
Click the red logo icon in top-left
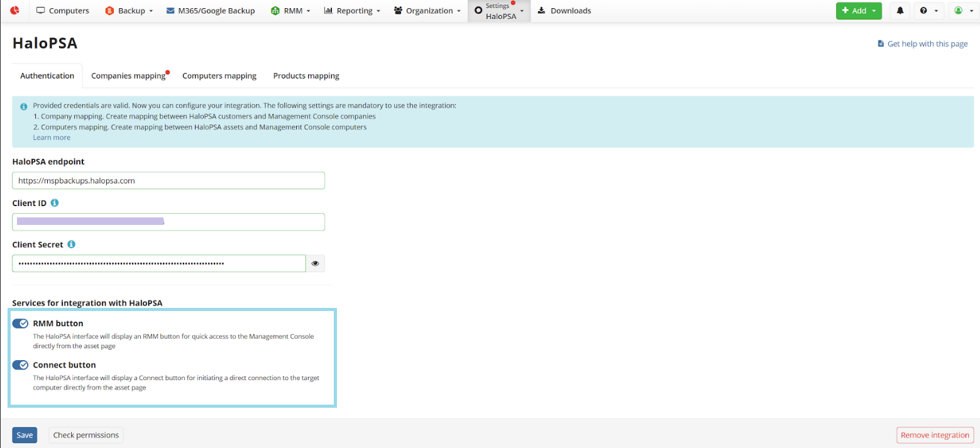coord(14,11)
